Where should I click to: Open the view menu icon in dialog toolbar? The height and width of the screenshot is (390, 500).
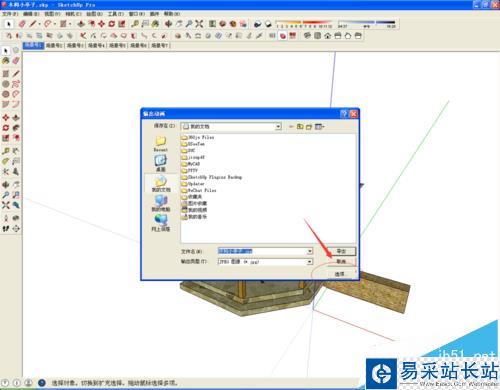320,126
